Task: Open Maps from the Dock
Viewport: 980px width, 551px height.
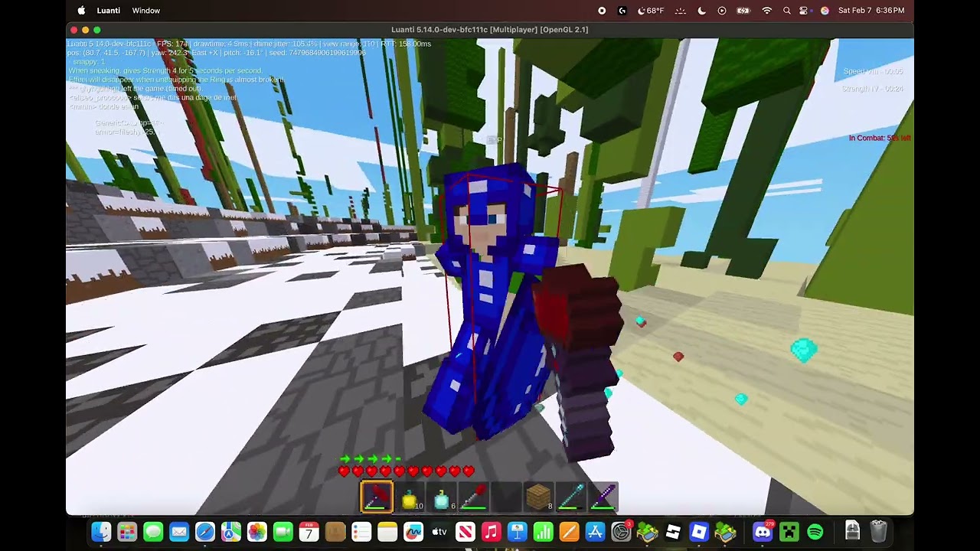Action: (231, 532)
